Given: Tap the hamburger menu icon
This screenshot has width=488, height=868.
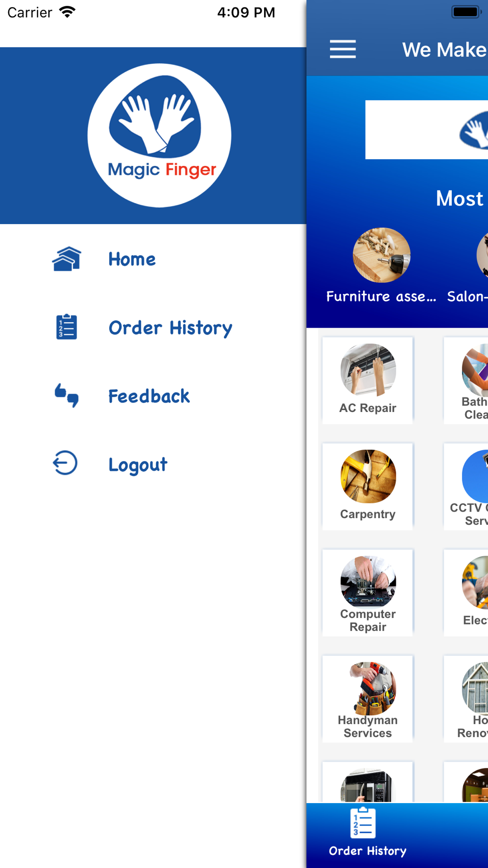Looking at the screenshot, I should point(343,49).
